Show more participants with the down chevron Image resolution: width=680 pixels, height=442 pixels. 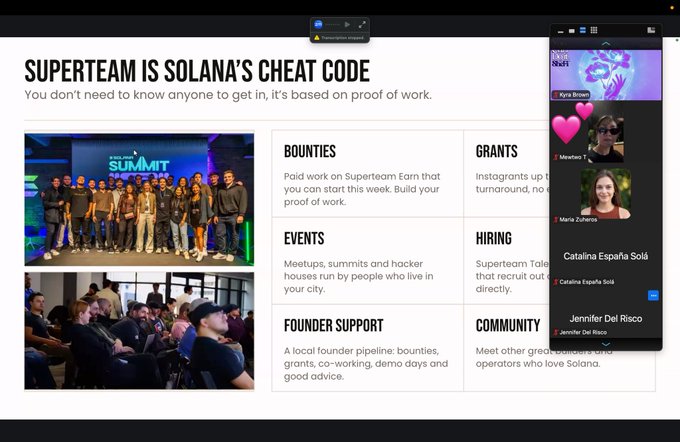click(606, 344)
